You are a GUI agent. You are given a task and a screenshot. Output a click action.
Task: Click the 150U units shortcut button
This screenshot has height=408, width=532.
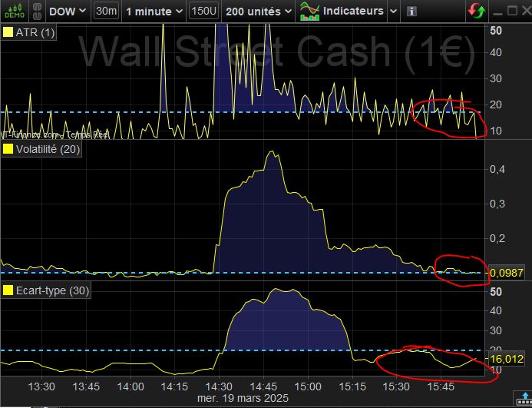203,12
